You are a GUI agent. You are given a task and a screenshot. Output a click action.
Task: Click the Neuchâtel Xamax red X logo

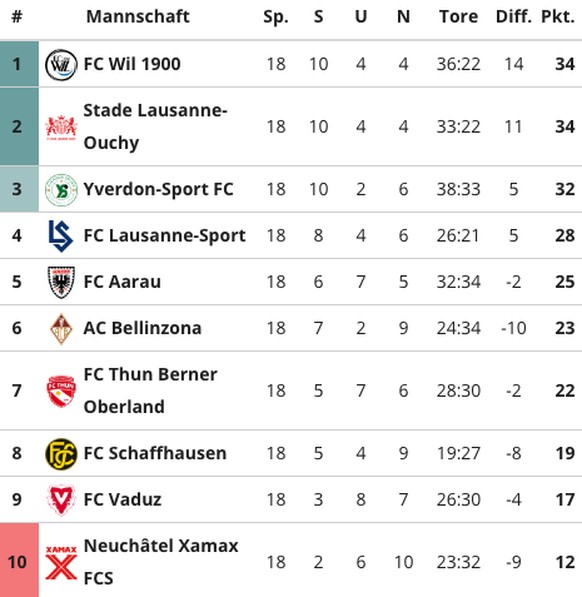pos(61,563)
